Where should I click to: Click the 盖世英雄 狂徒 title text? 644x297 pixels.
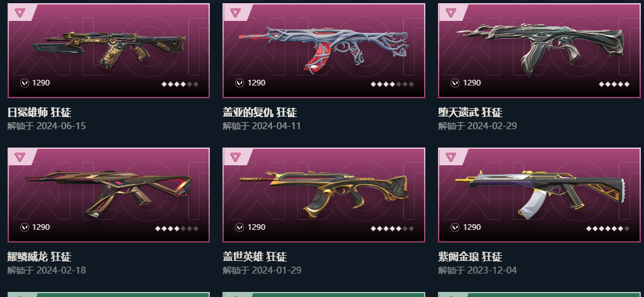click(x=255, y=257)
